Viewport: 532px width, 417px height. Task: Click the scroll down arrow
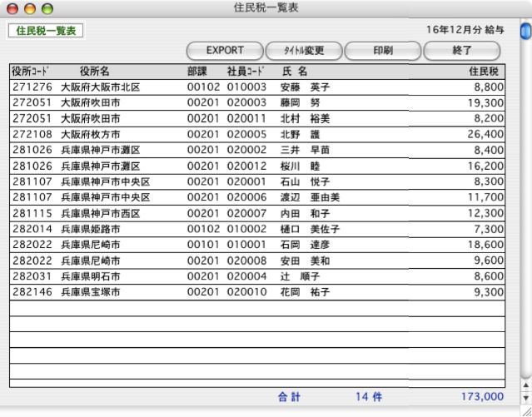tap(525, 398)
